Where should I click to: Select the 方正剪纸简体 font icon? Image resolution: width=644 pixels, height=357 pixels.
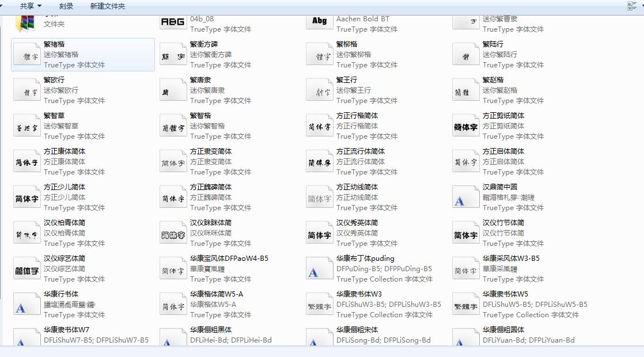coord(465,126)
